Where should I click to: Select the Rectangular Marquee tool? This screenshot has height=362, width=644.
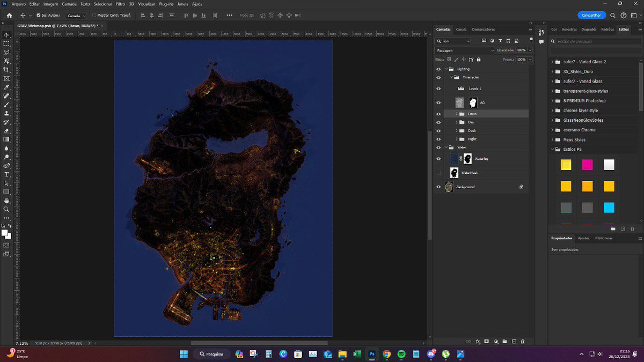(x=6, y=43)
